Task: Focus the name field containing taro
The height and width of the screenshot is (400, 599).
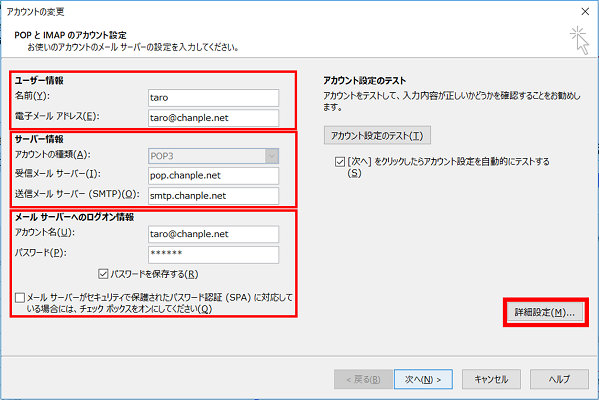Action: tap(214, 98)
